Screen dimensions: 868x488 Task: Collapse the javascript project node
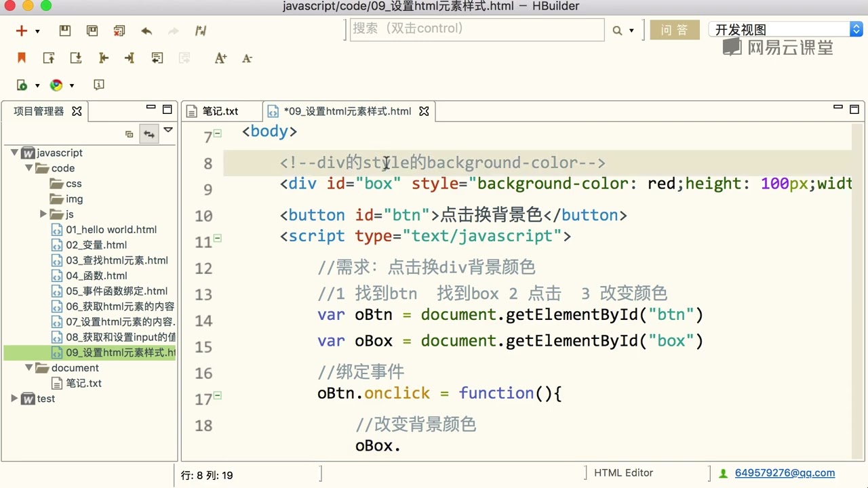pos(14,152)
